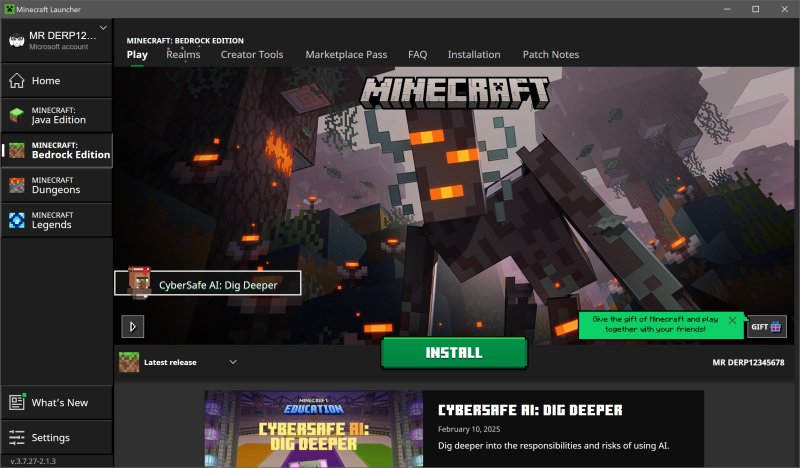
Task: Open the Home page from sidebar
Action: (57, 81)
